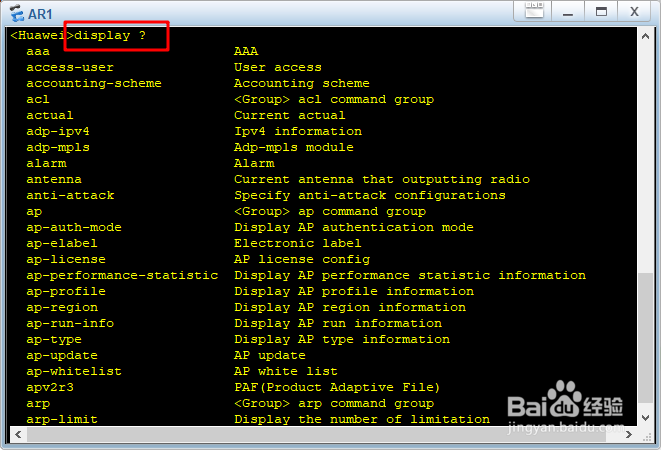661x450 pixels.
Task: Click the vertical scrollbar up arrow
Action: (645, 37)
